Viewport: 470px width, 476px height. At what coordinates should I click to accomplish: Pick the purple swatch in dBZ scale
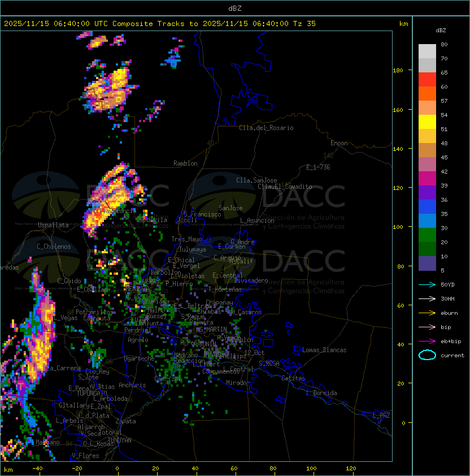click(x=427, y=192)
